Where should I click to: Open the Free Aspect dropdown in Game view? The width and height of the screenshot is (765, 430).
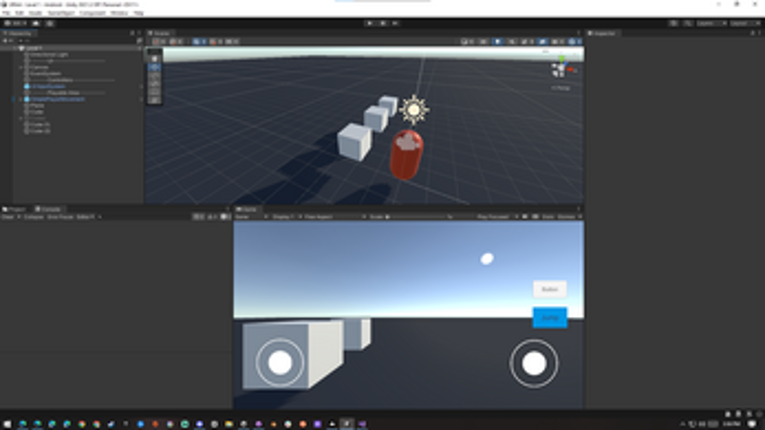coord(335,217)
